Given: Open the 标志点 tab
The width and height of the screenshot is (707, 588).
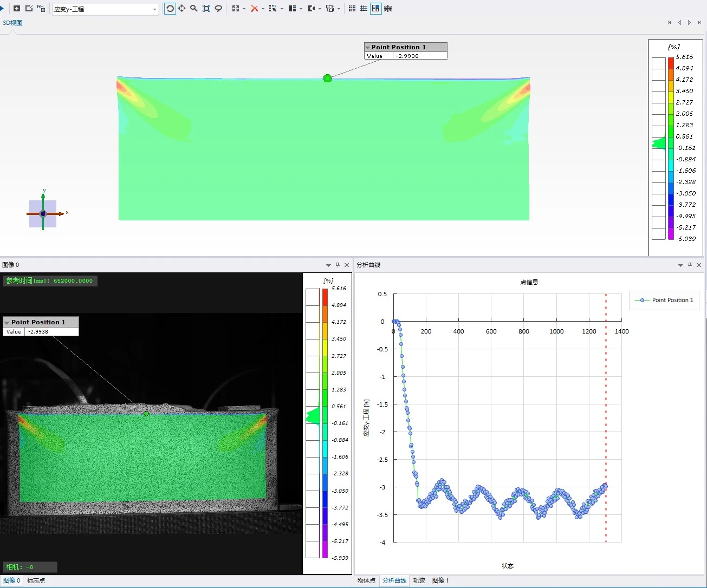Looking at the screenshot, I should click(x=36, y=580).
